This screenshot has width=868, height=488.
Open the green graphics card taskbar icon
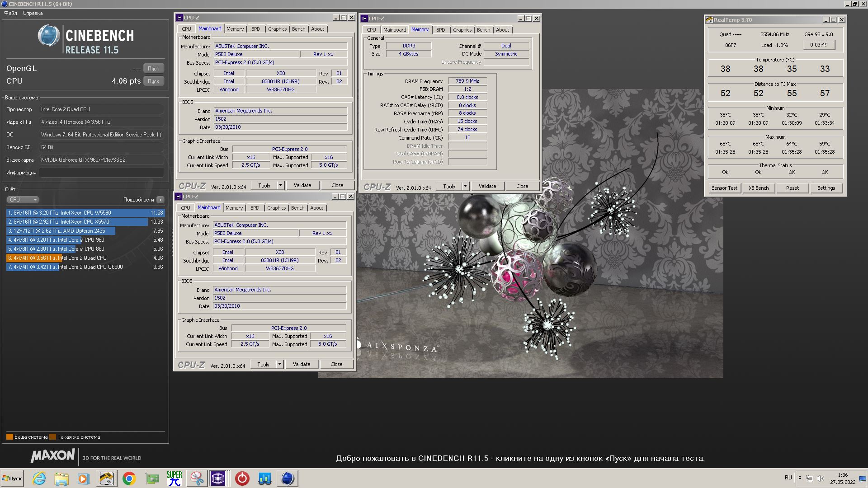pyautogui.click(x=152, y=479)
